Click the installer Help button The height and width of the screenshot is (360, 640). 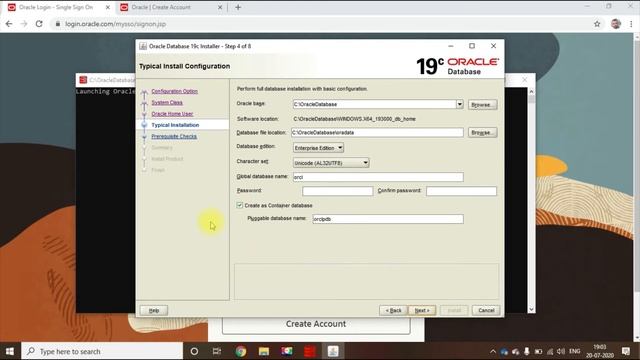click(x=154, y=311)
